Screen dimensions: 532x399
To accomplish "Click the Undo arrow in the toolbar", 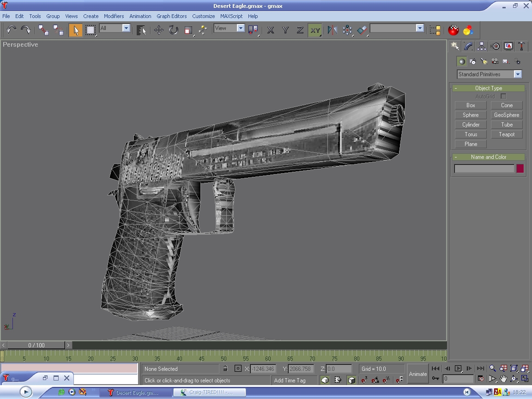I will [x=11, y=30].
